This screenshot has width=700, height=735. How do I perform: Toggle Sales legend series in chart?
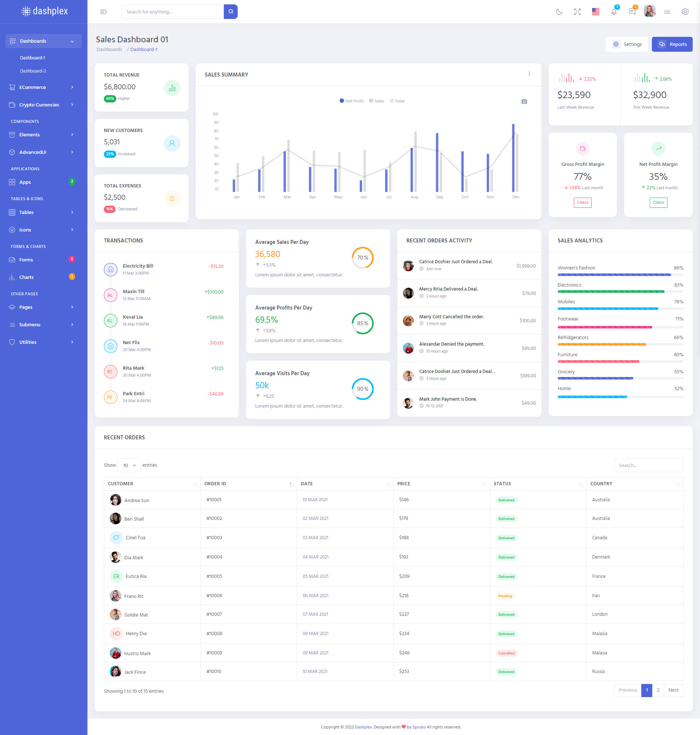tap(377, 101)
